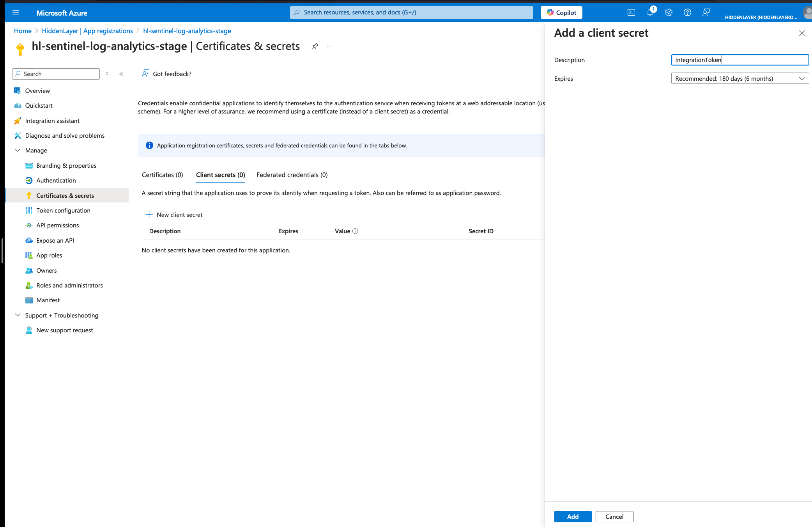This screenshot has height=527, width=812.
Task: Collapse the Support + Troubleshooting section
Action: [x=18, y=315]
